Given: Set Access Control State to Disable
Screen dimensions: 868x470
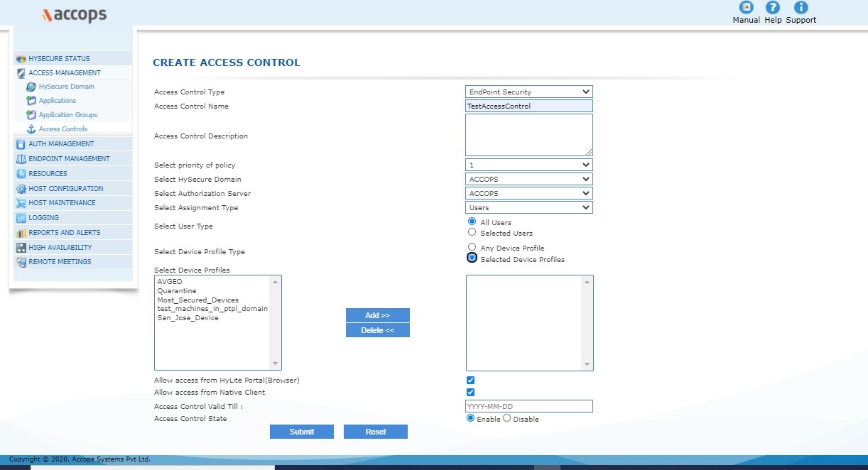Looking at the screenshot, I should 506,418.
